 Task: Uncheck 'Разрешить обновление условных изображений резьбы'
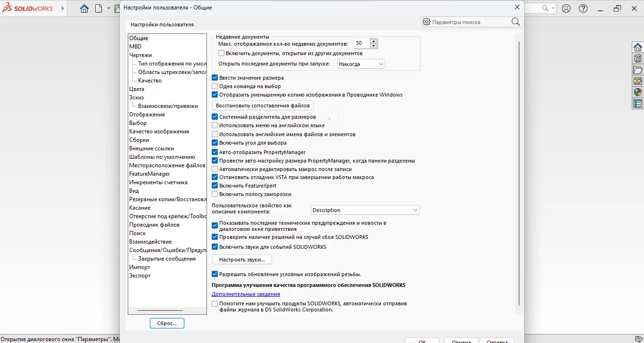click(x=215, y=274)
